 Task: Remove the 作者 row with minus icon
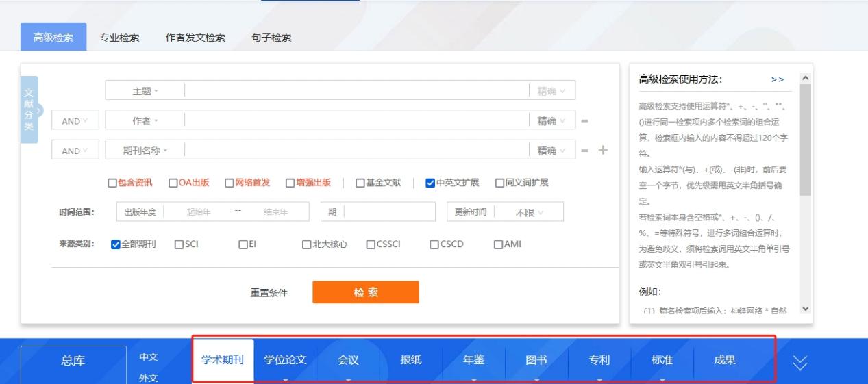tap(585, 121)
